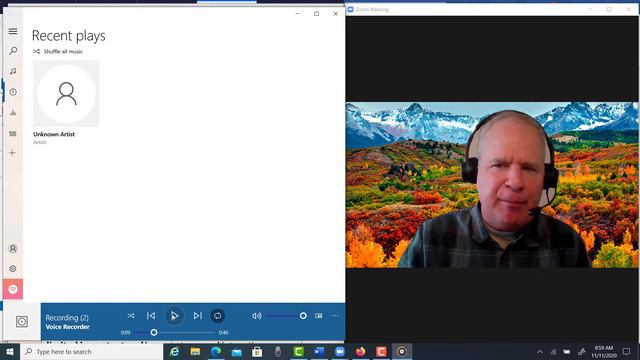Open Mail app from taskbar
640x360 pixels.
[x=237, y=351]
